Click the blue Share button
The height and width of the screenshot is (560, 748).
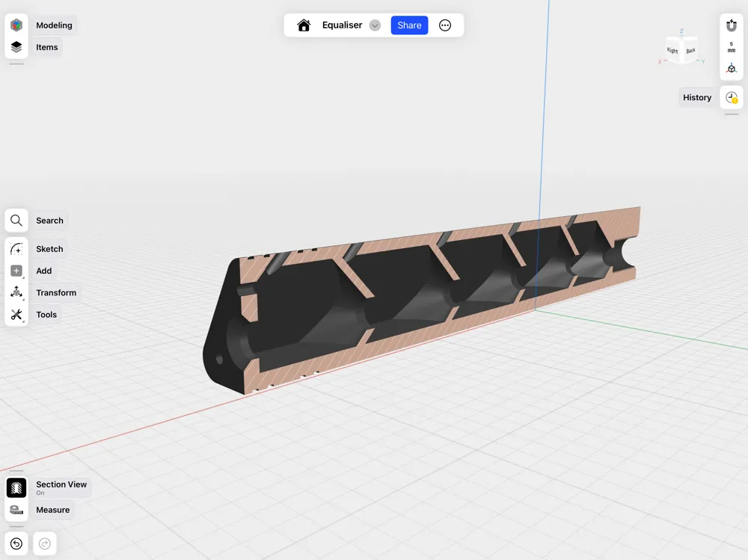pyautogui.click(x=409, y=25)
